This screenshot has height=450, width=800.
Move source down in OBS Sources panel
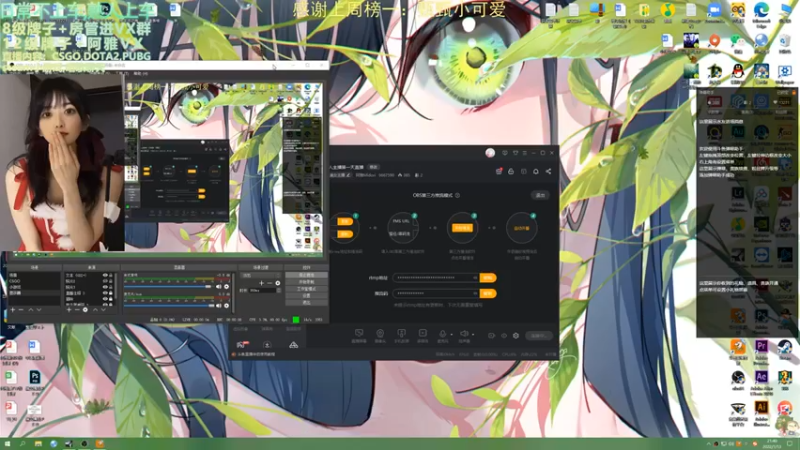coord(103,310)
